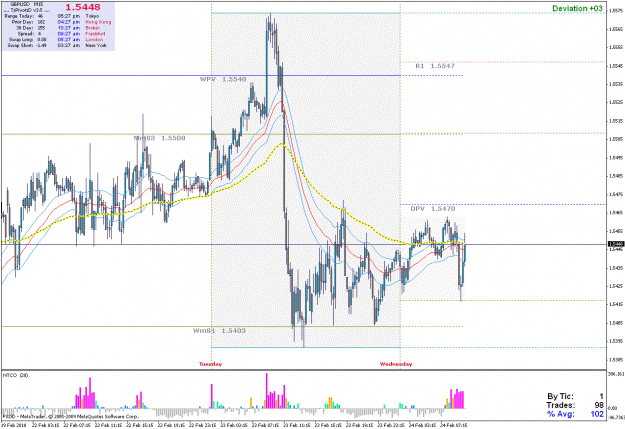Click the 24 Feb 07:15 time axis label

454,425
